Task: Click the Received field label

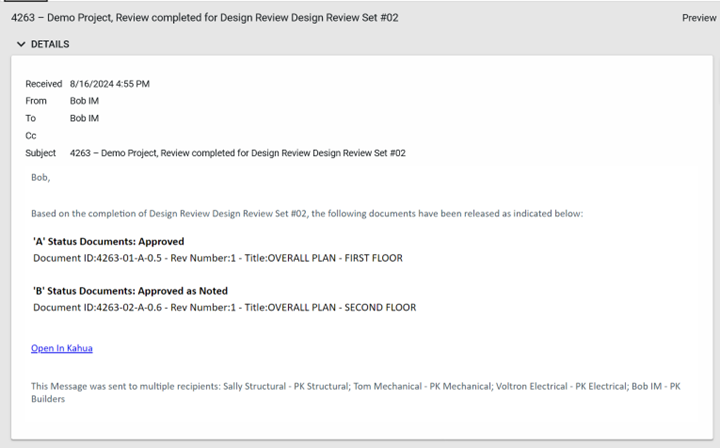Action: 44,84
